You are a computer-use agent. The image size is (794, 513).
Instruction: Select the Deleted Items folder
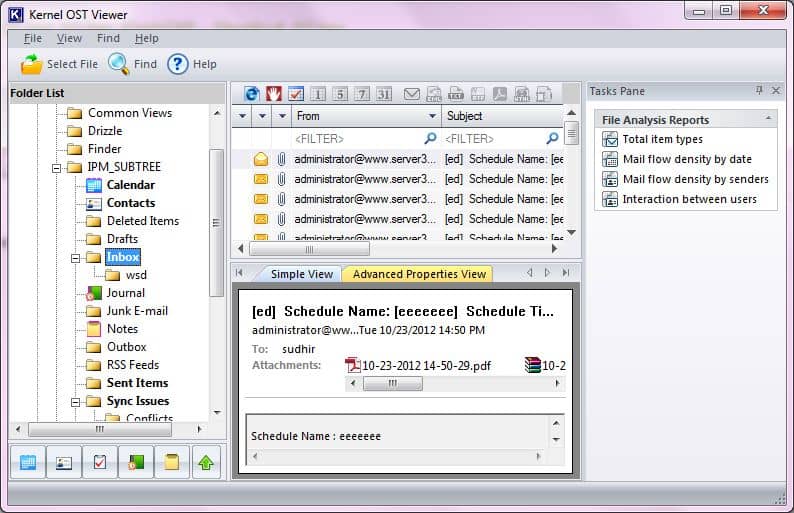pos(133,221)
